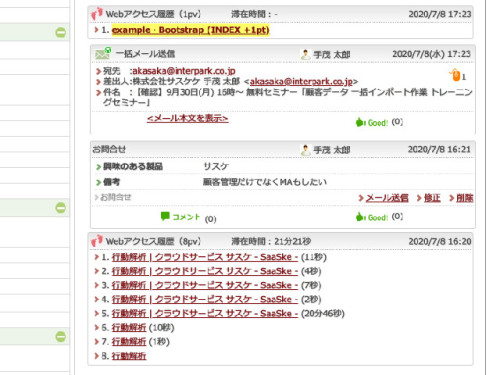Click user avatar beside 手茂 太郎 in mail entry
The width and height of the screenshot is (500, 375).
[305, 54]
